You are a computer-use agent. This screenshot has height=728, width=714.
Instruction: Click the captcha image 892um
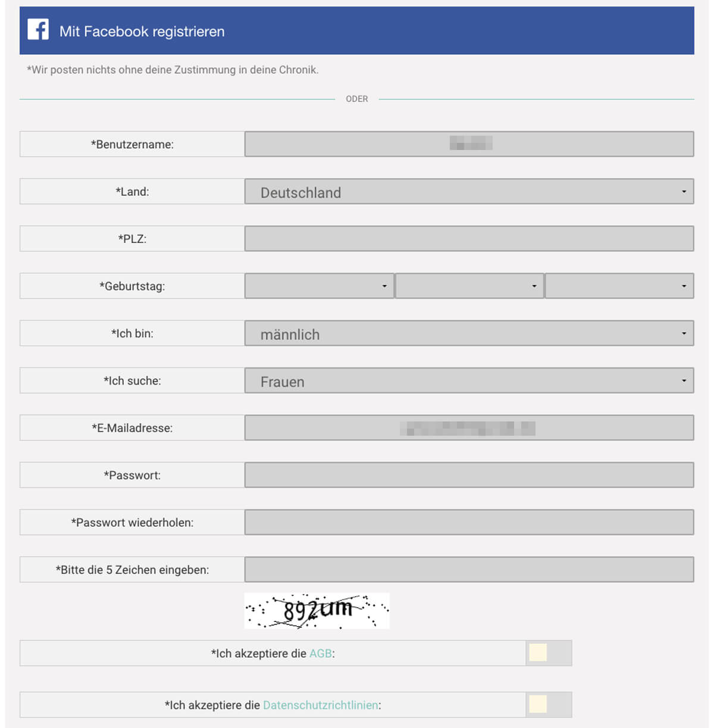317,611
